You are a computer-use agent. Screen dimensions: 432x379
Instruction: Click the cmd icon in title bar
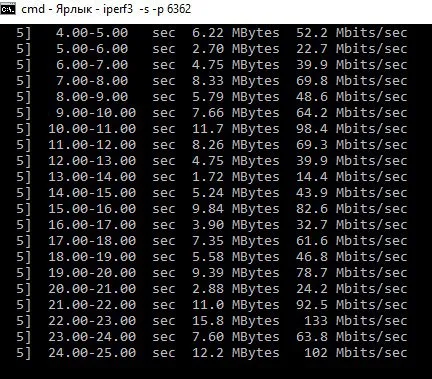[x=8, y=9]
